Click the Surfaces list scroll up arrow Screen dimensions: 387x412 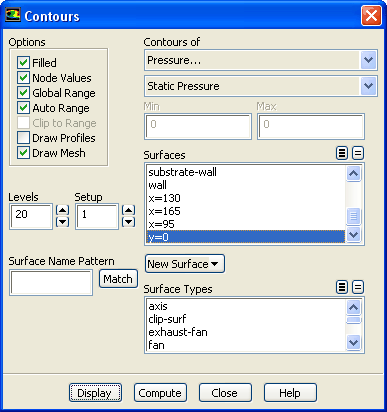pyautogui.click(x=353, y=173)
